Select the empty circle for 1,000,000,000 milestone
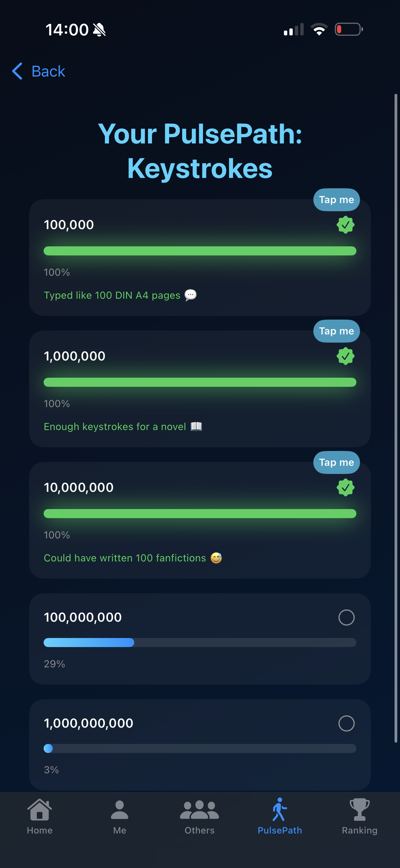 click(346, 723)
